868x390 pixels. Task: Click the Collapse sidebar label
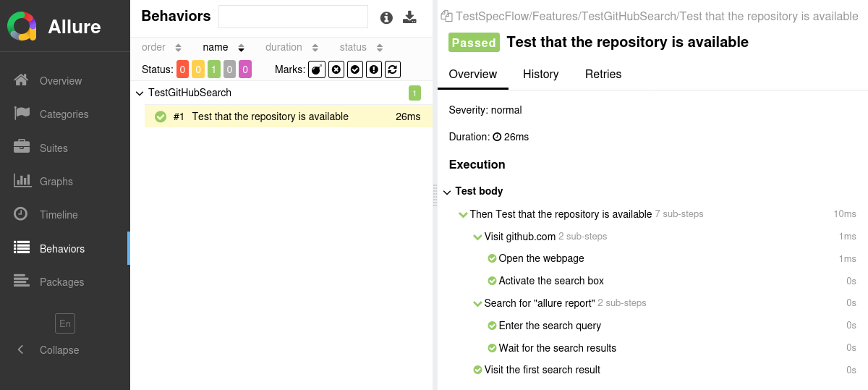tap(59, 350)
